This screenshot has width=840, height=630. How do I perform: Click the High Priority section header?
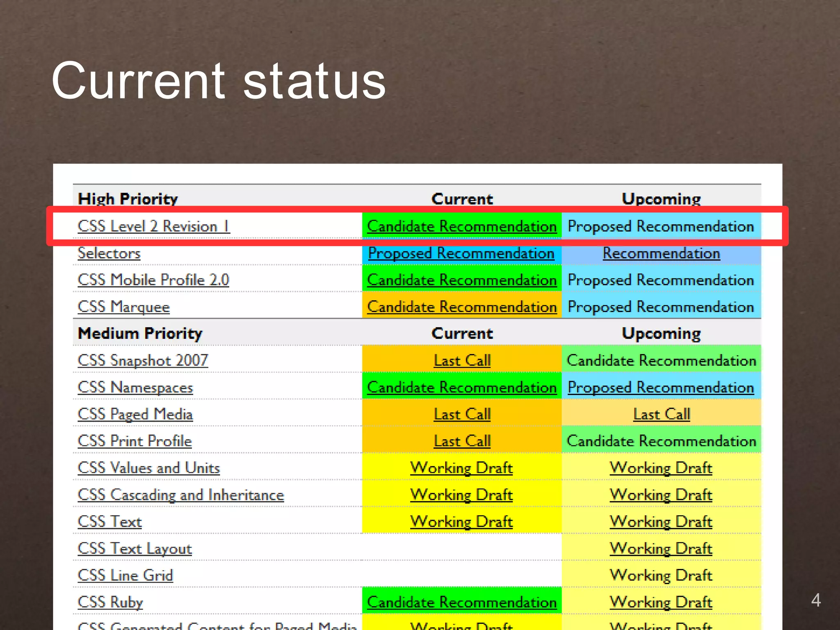coord(128,199)
